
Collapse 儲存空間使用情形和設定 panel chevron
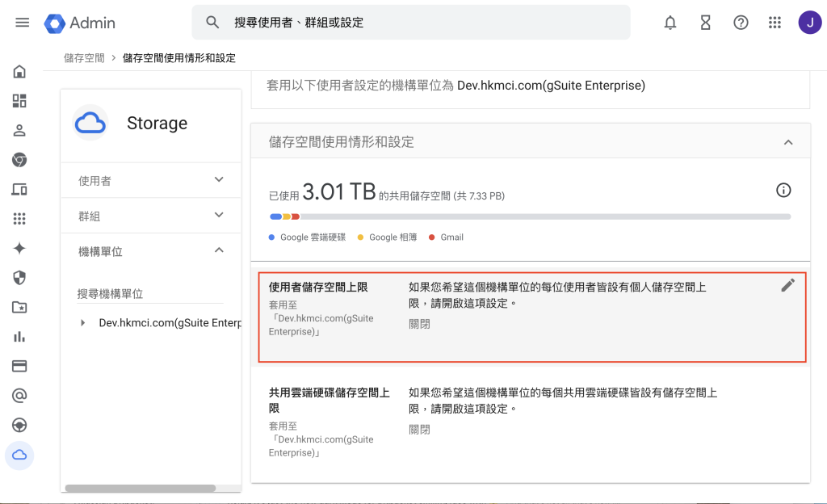click(788, 142)
